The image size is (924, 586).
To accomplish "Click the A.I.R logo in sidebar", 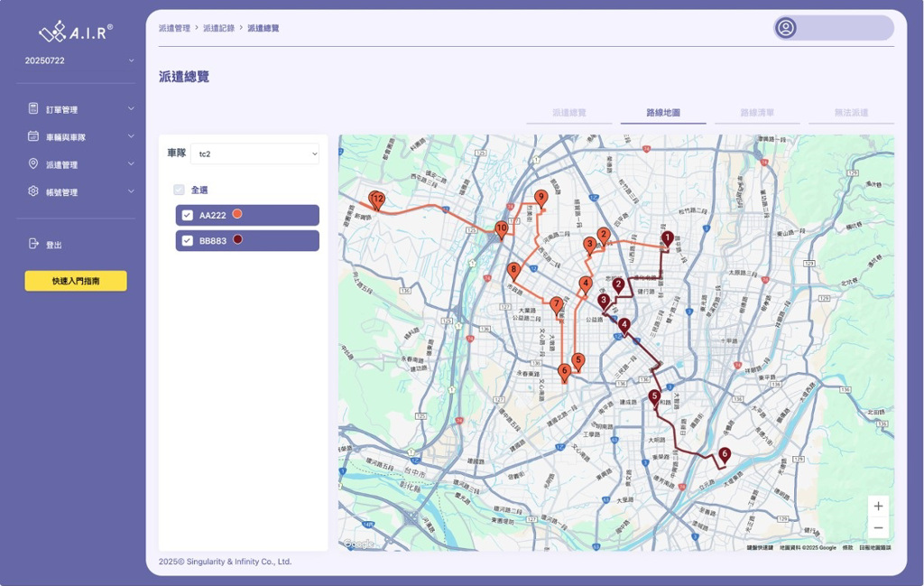I will 76,32.
